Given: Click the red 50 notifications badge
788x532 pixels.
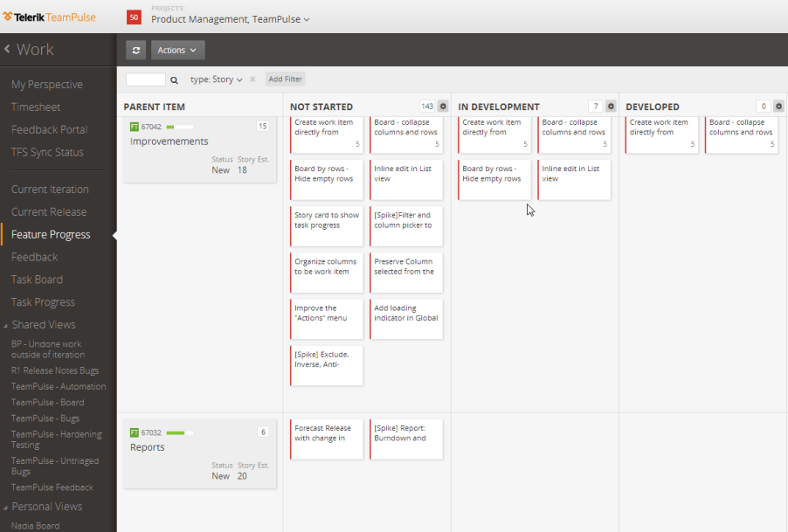Looking at the screenshot, I should pos(133,17).
